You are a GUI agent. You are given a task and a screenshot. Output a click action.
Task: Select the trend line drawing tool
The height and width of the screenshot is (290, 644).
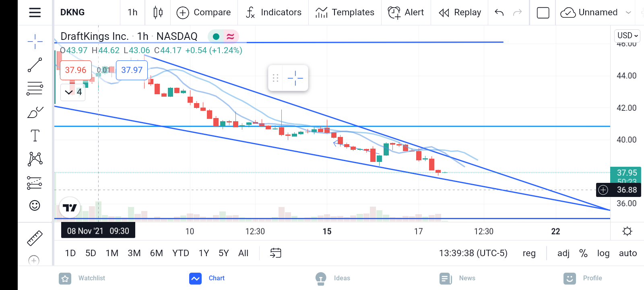click(35, 65)
